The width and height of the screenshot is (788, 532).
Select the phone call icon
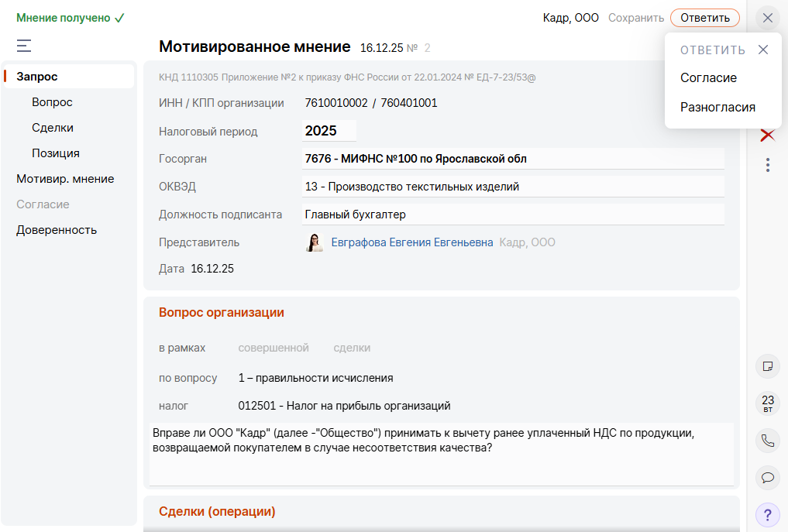(x=768, y=441)
